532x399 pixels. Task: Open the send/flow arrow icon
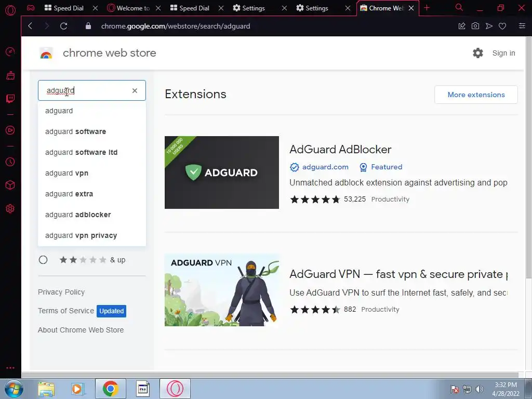coord(489,26)
